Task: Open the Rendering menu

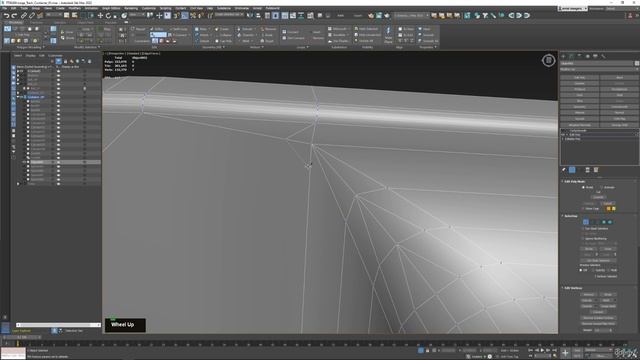Action: click(131, 8)
